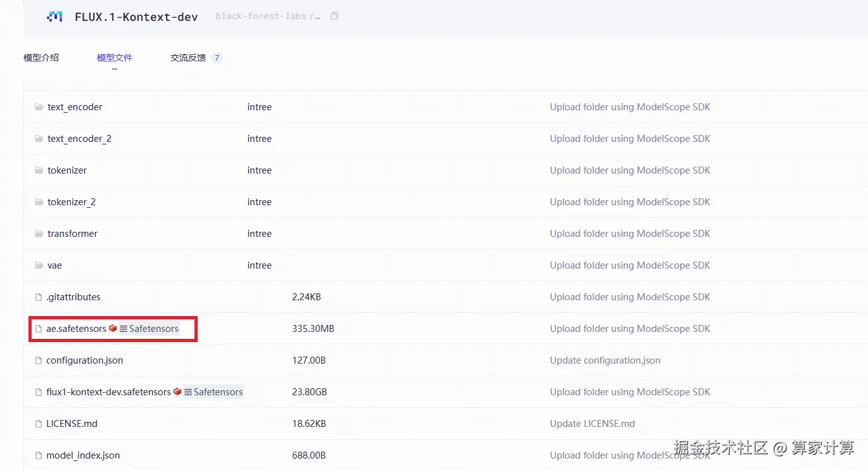Click the LICENSE.md file icon
868x470 pixels.
coord(39,424)
